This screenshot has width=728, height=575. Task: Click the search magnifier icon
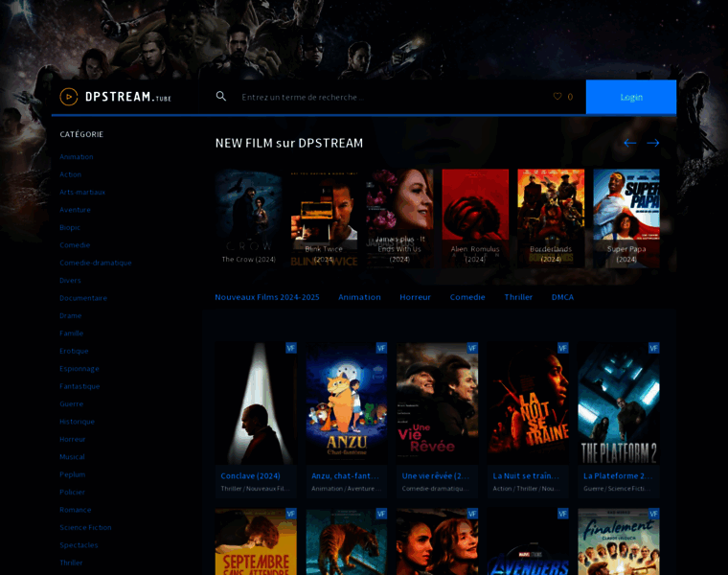221,96
